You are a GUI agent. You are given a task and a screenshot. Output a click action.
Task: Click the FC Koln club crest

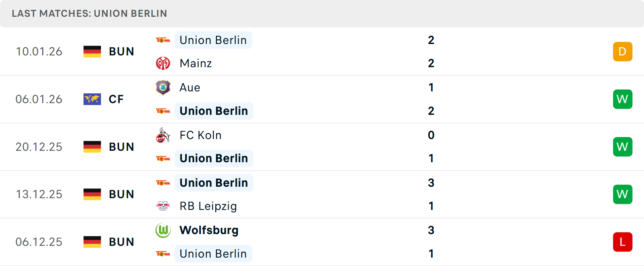[163, 135]
